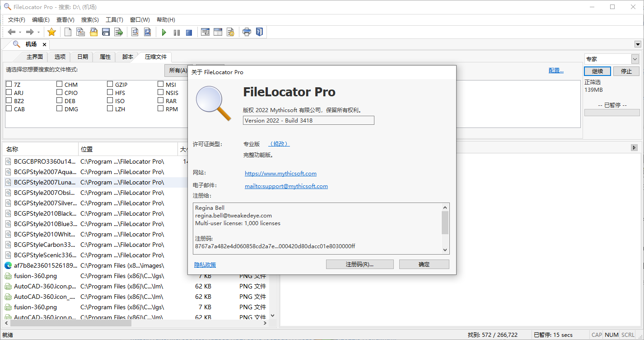Screen dimensions: 644x340
Task: Click the search progress bar under 已暂停
Action: (612, 113)
